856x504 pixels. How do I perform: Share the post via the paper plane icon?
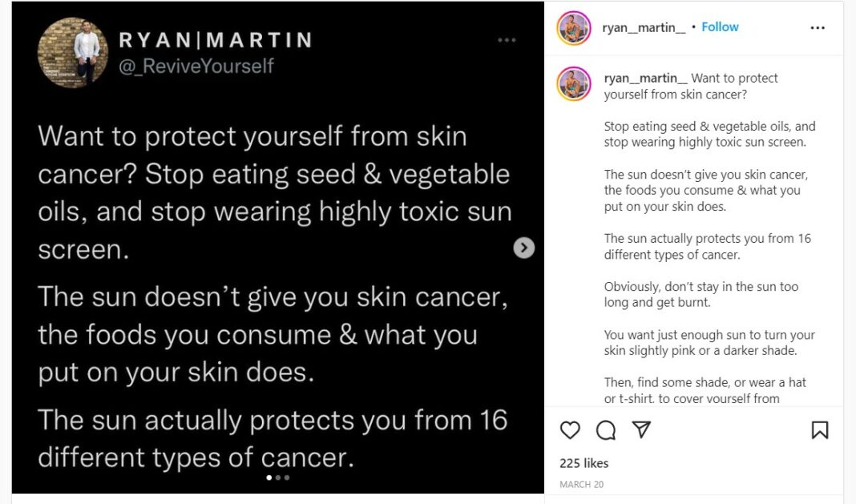pos(640,430)
